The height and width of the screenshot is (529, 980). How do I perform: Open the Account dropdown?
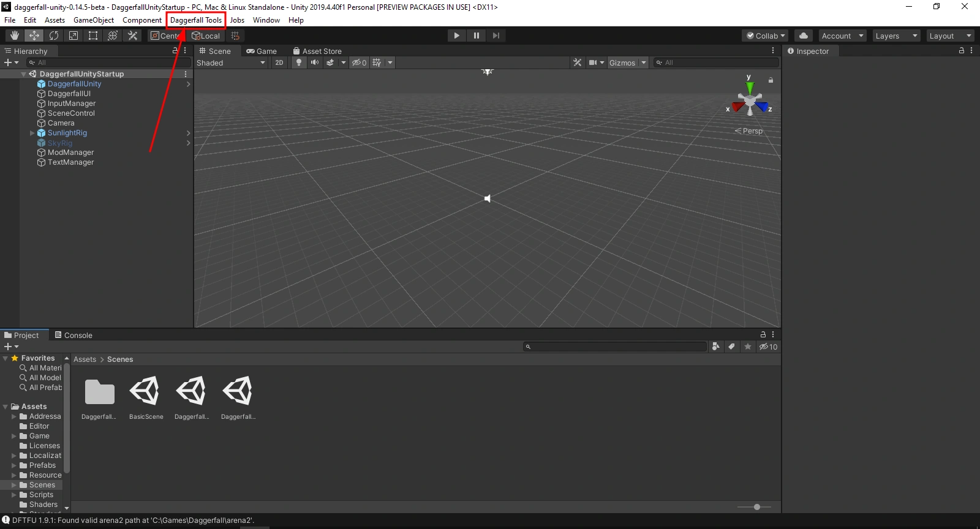click(842, 36)
